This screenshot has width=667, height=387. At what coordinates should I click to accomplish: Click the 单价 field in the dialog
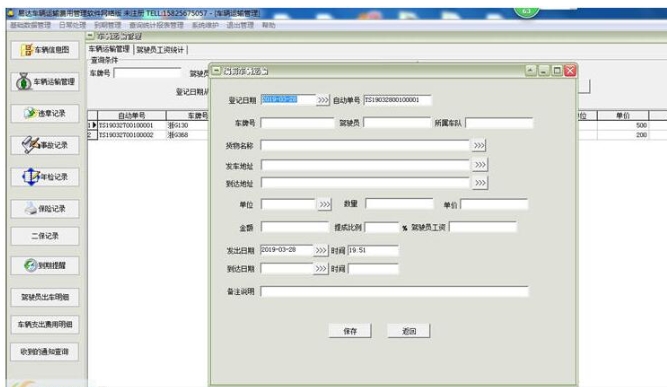click(x=494, y=205)
